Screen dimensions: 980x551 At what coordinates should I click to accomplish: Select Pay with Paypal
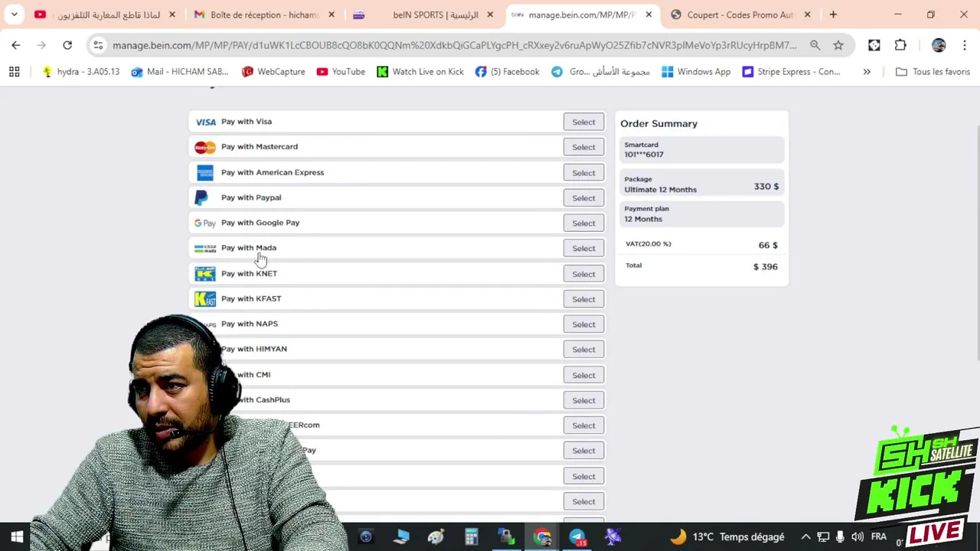click(583, 198)
